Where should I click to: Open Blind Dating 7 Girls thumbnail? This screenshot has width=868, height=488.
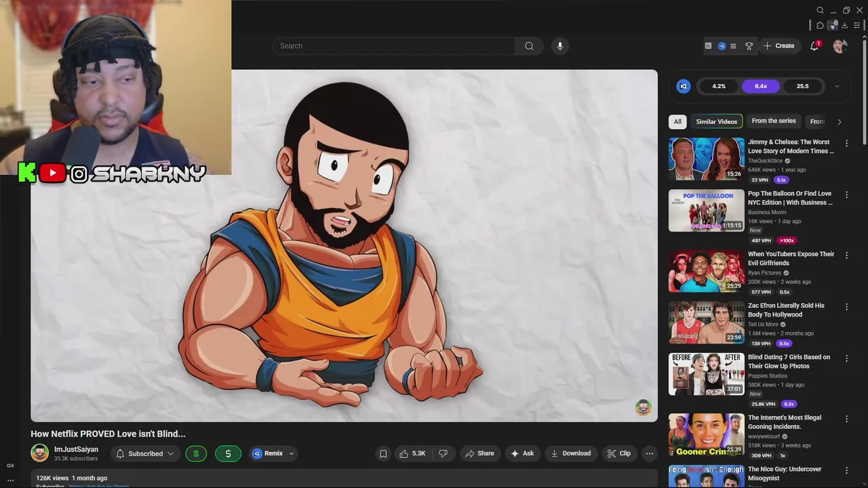706,373
